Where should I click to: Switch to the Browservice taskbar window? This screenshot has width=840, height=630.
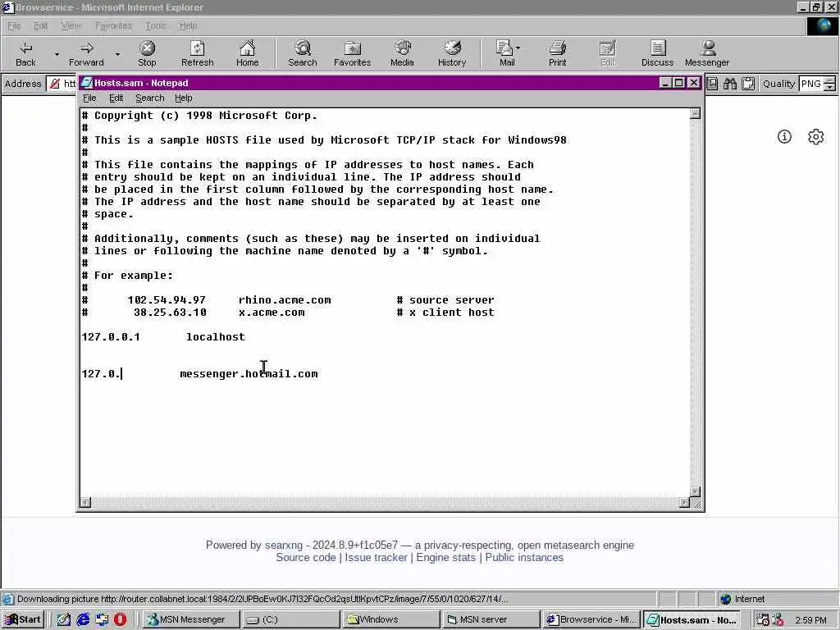point(591,619)
